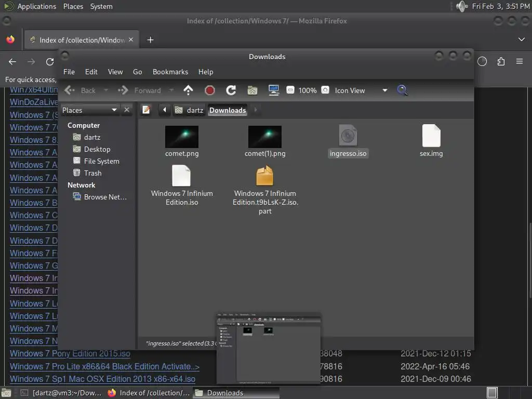Image resolution: width=532 pixels, height=399 pixels.
Task: Click the volume speaker icon
Action: pos(462,6)
